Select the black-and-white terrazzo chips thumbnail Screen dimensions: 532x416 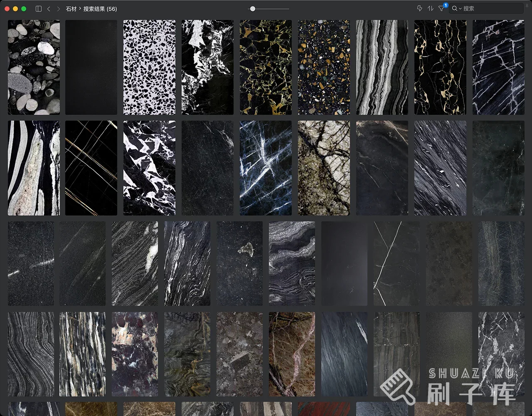pos(149,67)
